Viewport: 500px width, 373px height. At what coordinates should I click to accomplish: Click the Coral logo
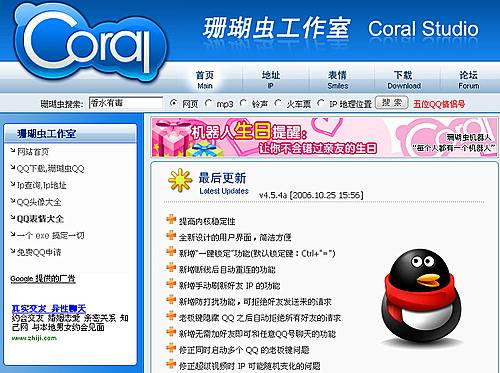91,43
